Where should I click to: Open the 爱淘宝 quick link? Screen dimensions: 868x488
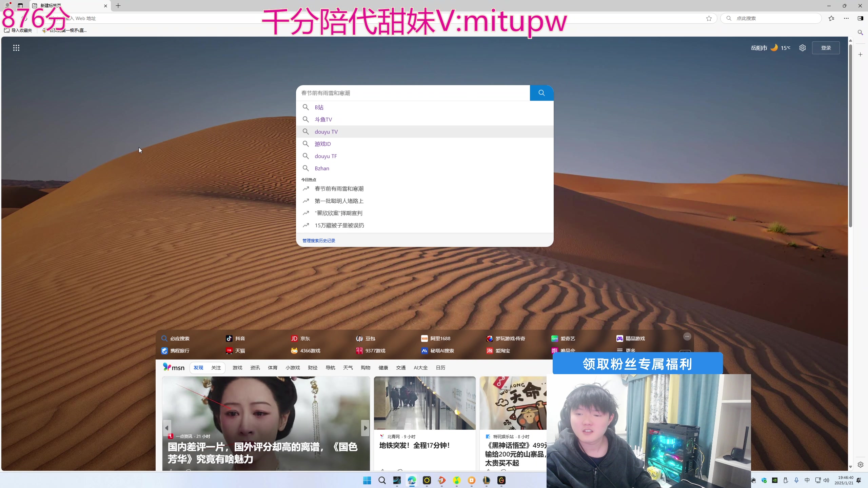click(498, 351)
